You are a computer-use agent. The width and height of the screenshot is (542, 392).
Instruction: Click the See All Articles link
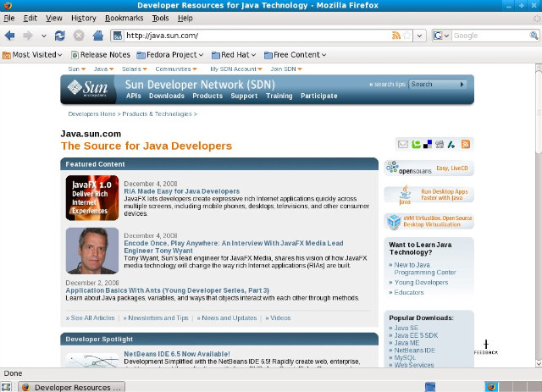tap(91, 317)
